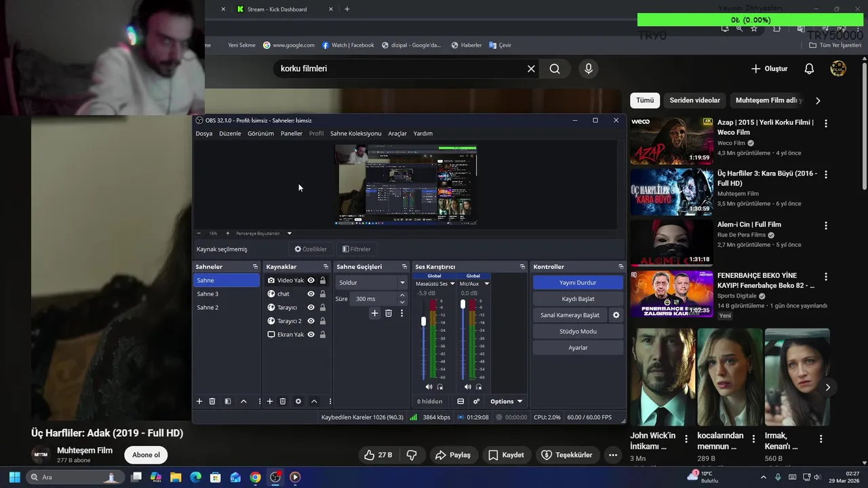Delete the selected scene in Sahneler panel
This screenshot has width=868, height=488.
point(212,401)
